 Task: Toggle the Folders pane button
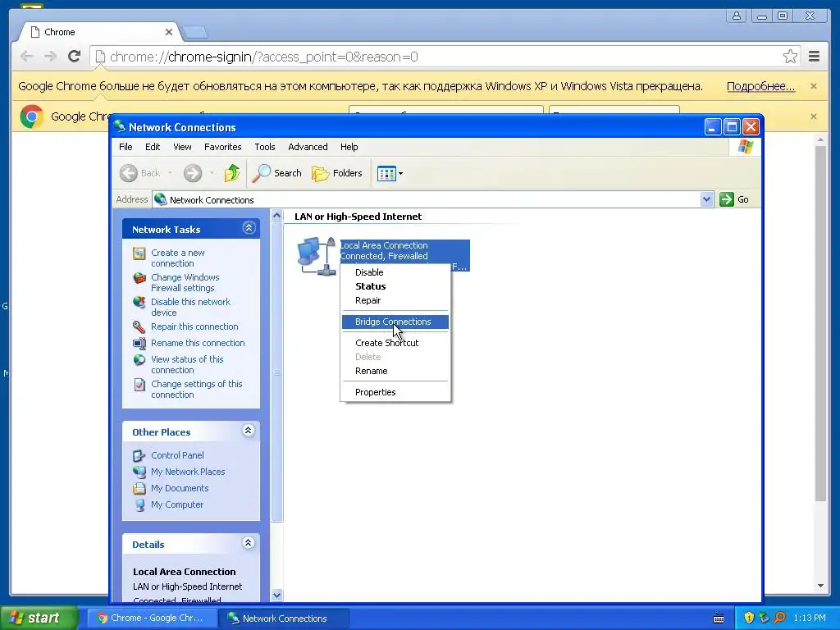(x=337, y=173)
